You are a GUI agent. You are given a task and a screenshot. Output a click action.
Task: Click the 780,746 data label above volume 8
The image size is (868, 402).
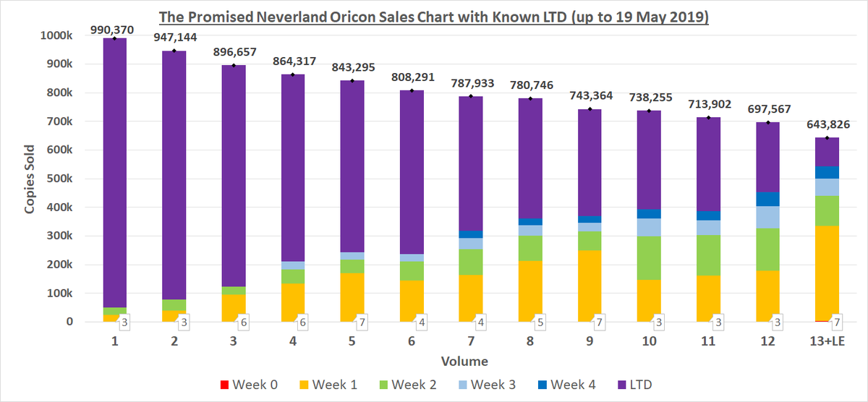coord(530,85)
